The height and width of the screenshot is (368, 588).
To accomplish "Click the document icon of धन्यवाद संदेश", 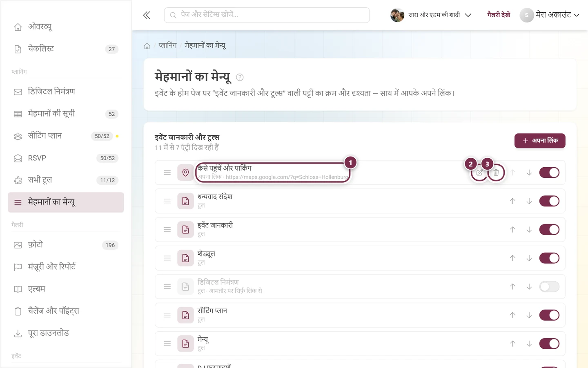I will point(185,201).
